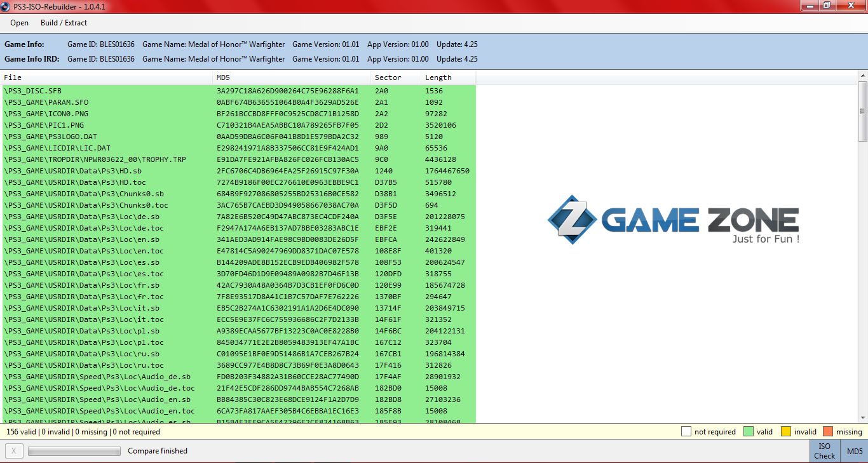The image size is (868, 463).
Task: Click the vertical scrollbar thumb
Action: click(862, 111)
